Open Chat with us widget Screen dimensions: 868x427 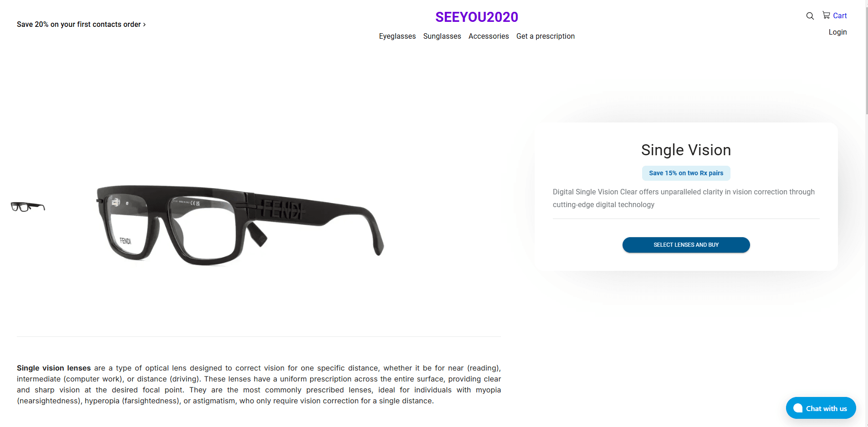[x=821, y=408]
